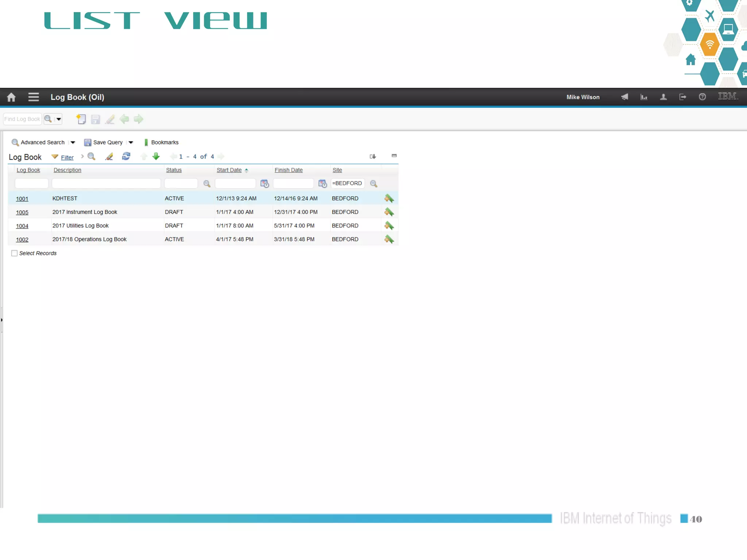Open reports chart icon in header
The width and height of the screenshot is (747, 560).
click(x=644, y=97)
